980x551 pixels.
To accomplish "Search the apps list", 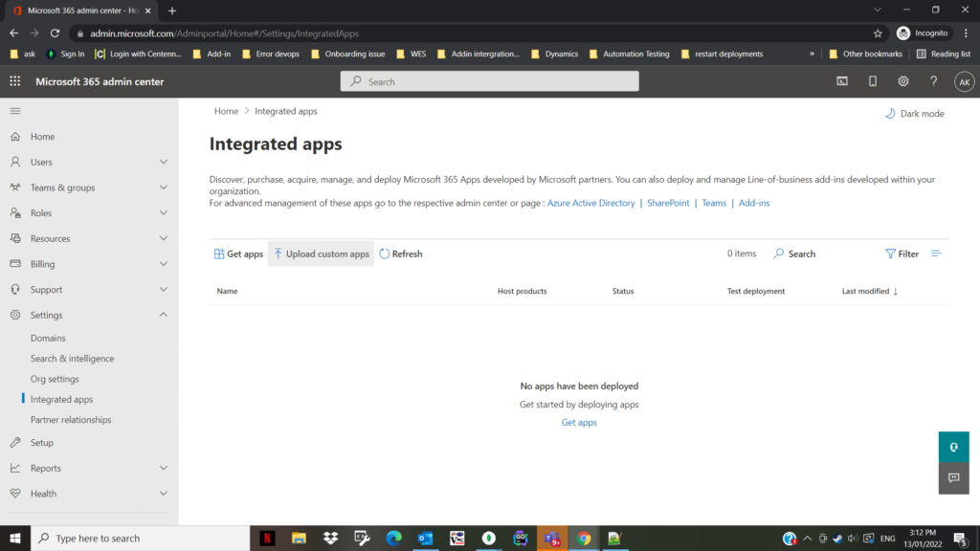I will tap(794, 253).
